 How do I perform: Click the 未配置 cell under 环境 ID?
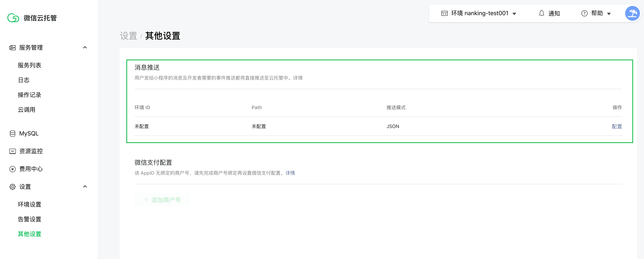pos(142,126)
